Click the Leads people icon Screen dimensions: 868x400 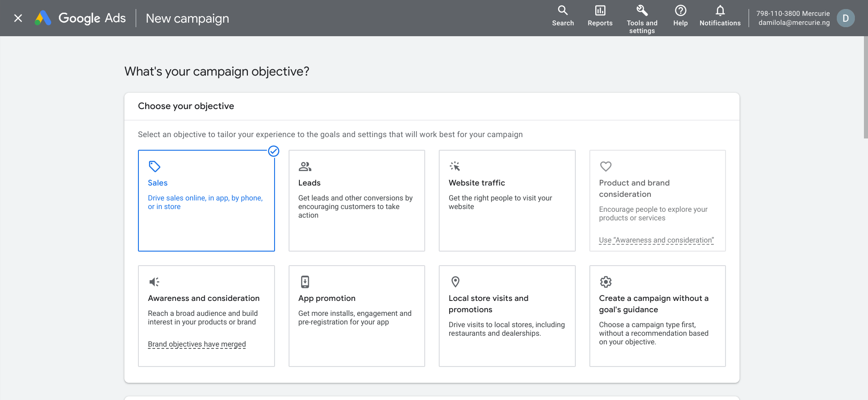[x=305, y=167]
